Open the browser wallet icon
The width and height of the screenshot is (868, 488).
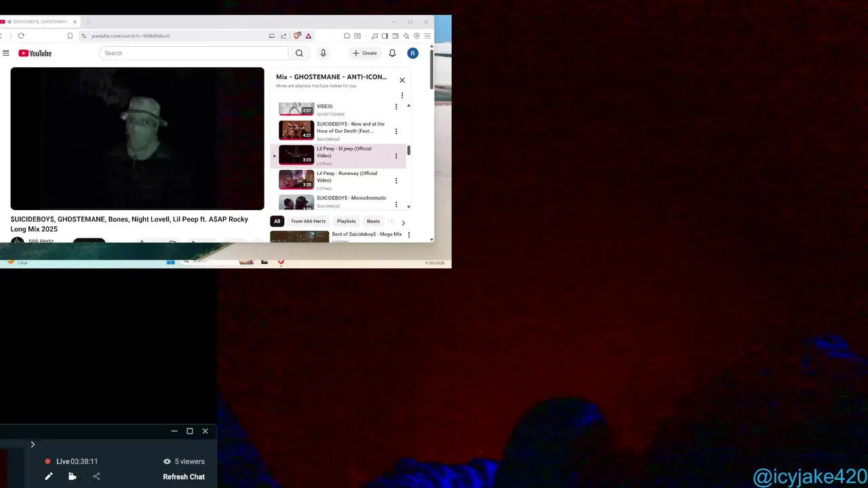pos(395,36)
